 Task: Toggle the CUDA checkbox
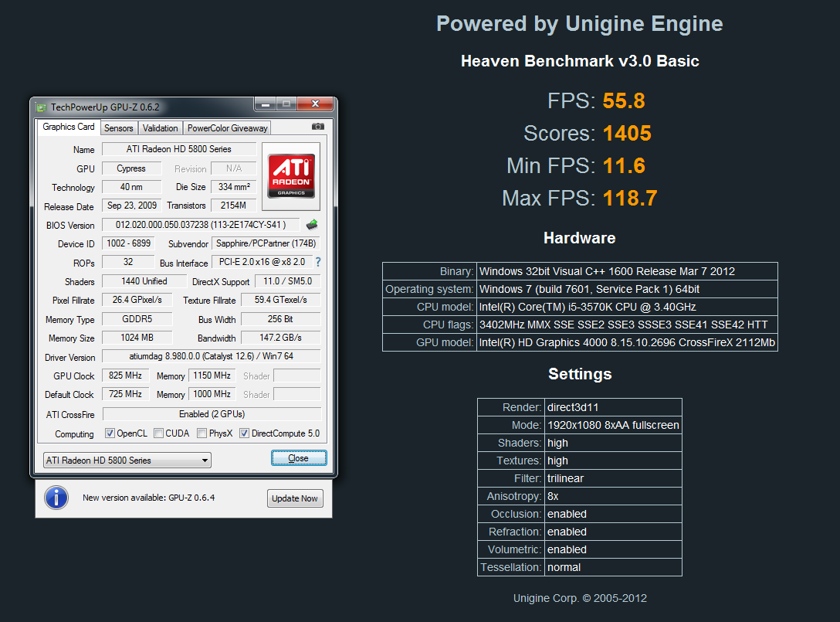point(158,433)
